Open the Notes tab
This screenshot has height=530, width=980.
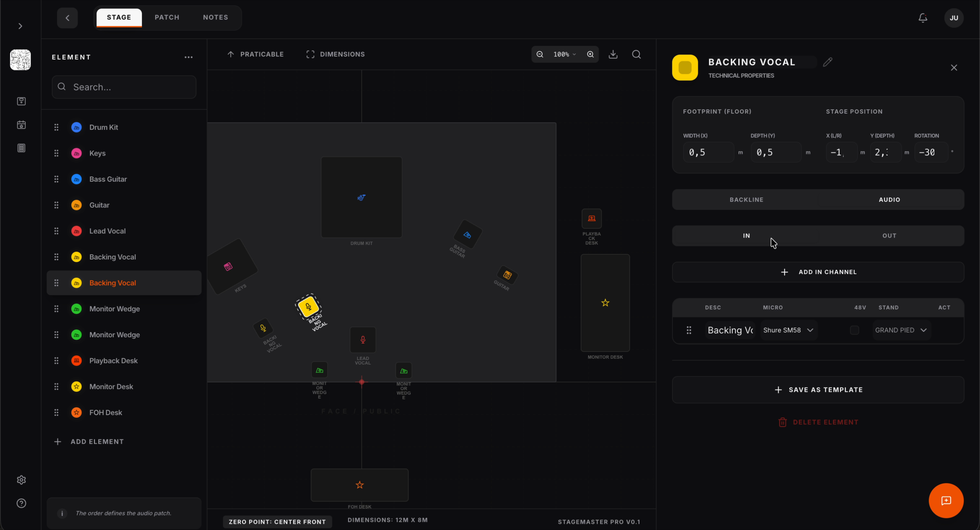point(215,18)
